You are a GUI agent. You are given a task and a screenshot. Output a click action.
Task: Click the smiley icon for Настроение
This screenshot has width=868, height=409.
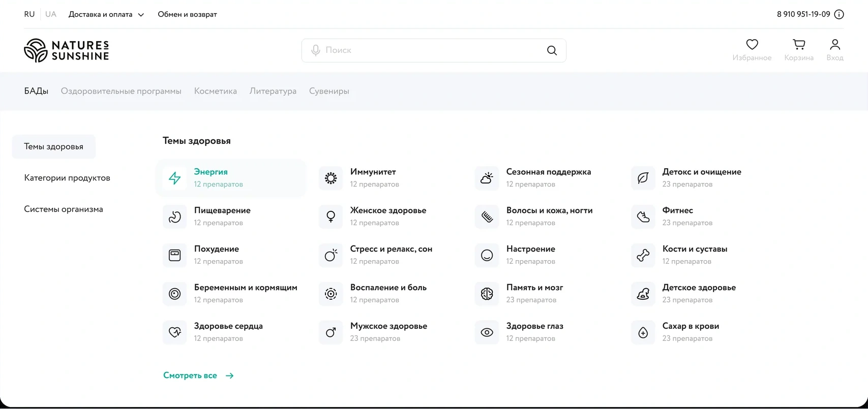(487, 255)
